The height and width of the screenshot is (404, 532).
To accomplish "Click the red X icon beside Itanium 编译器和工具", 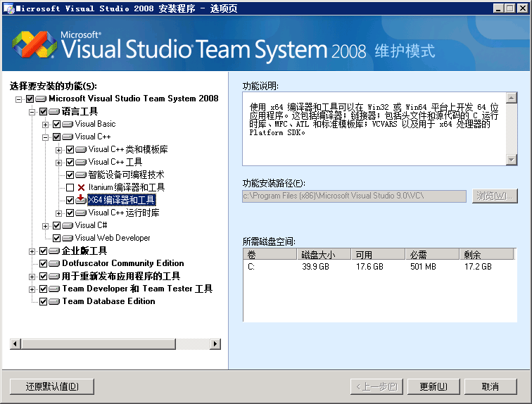I will 81,188.
